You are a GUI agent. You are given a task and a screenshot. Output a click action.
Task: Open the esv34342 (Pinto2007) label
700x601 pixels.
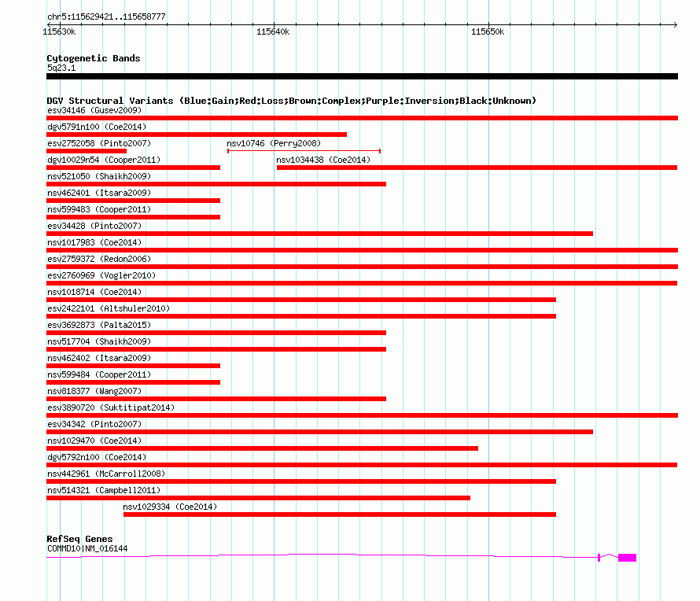94,424
